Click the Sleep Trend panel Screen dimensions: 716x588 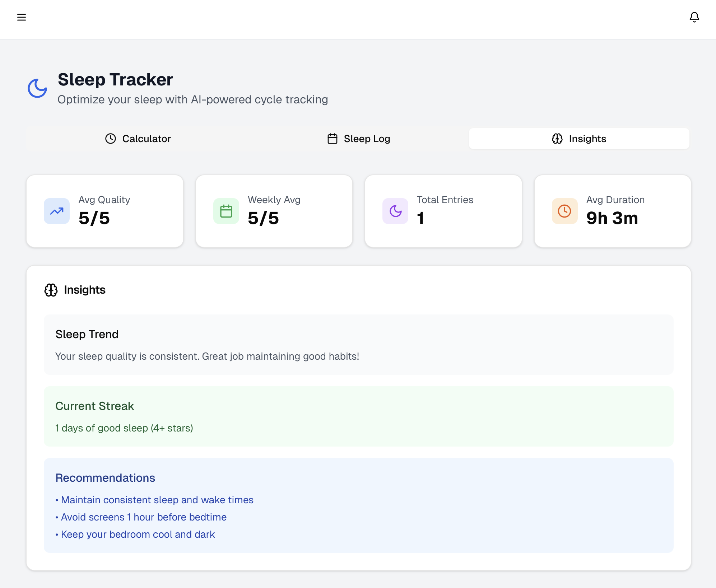(x=358, y=345)
